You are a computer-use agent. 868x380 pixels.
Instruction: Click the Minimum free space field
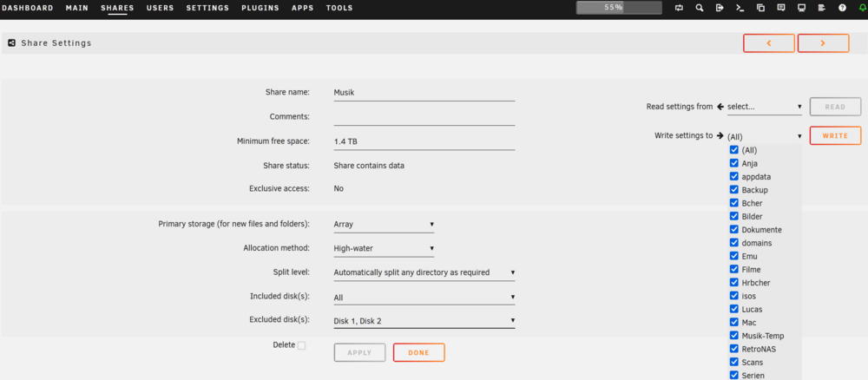pyautogui.click(x=424, y=141)
